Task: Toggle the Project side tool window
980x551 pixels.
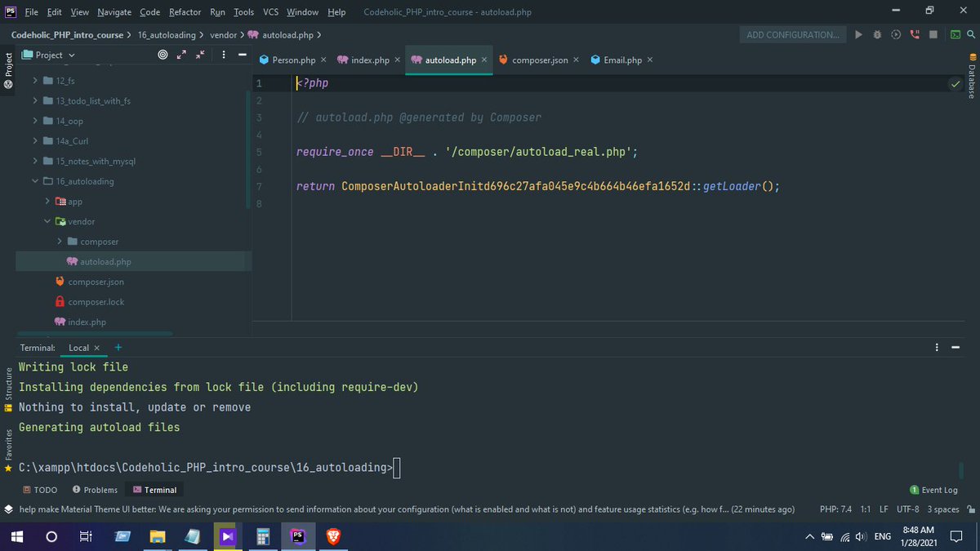Action: point(8,69)
